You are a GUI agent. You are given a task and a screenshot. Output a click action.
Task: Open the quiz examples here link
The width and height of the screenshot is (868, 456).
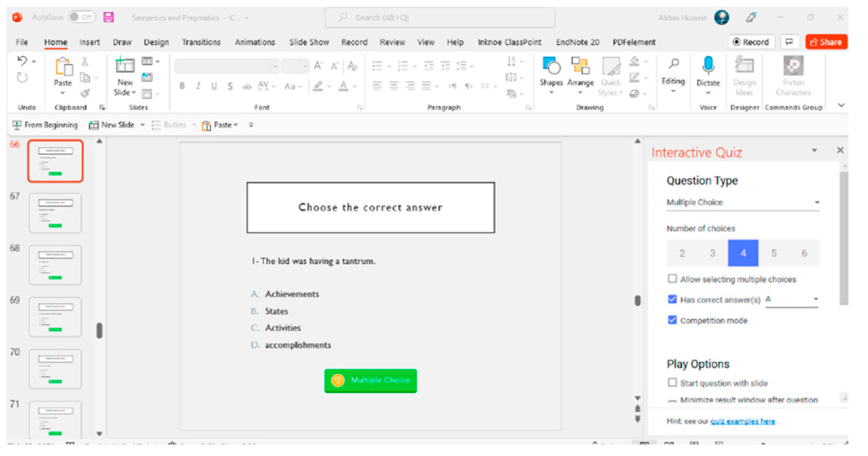(743, 421)
